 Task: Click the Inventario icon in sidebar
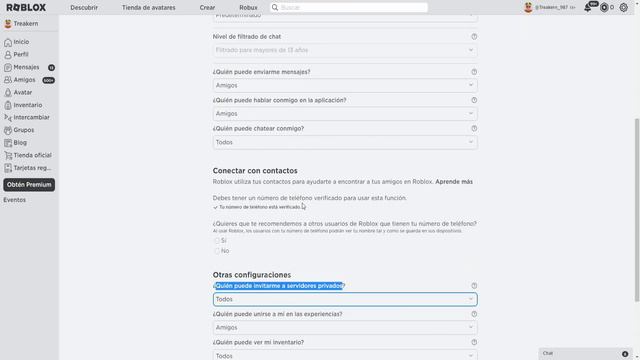8,105
